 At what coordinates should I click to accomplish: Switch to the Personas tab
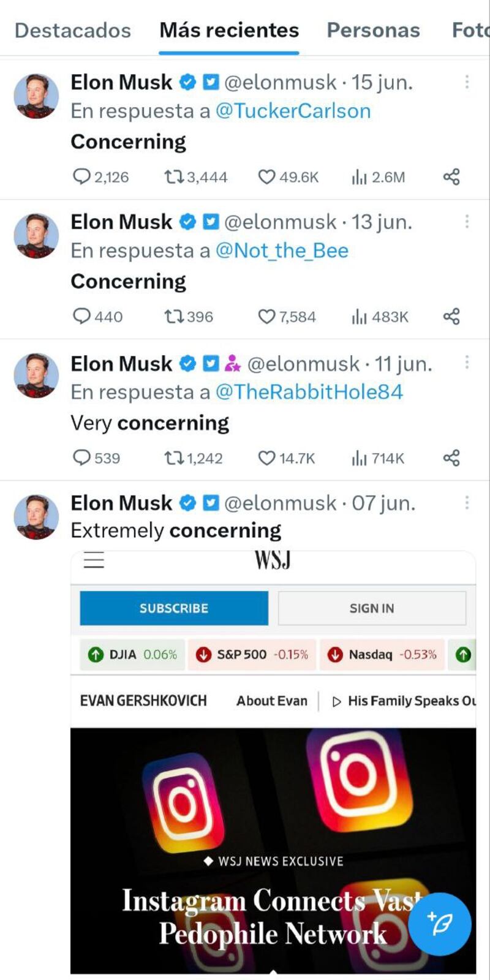click(372, 30)
